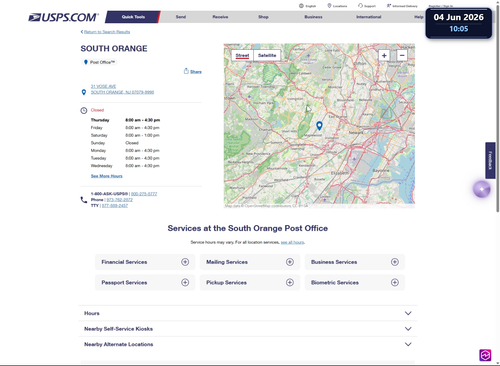Expand Mailing Services with plus icon
The width and height of the screenshot is (500, 366).
(x=290, y=262)
